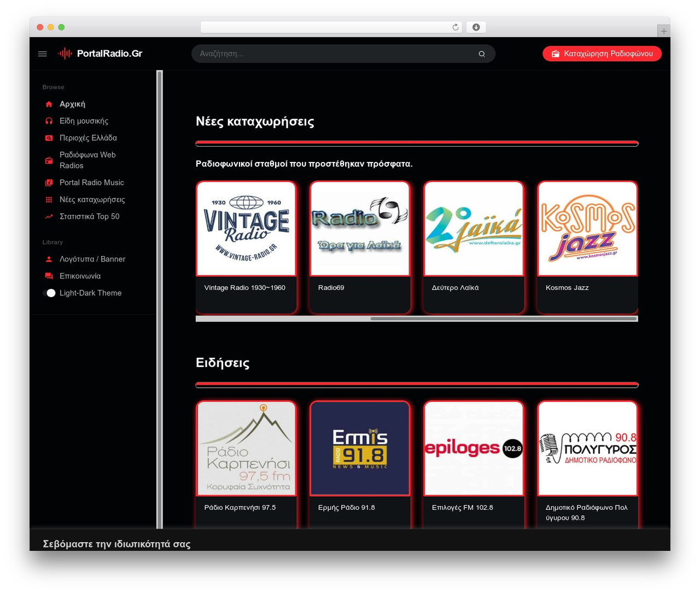Open the Kosmos Jazz station thumbnail

point(587,229)
